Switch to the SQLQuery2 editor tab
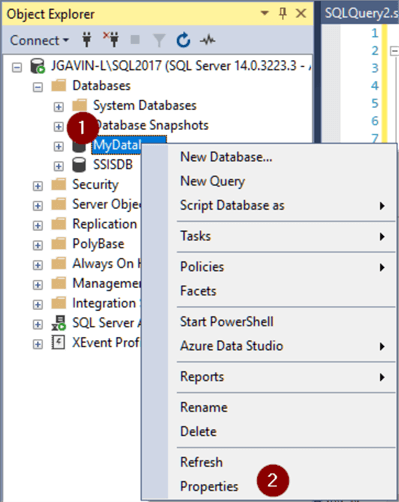Viewport: 399px width, 502px height. coord(361,13)
